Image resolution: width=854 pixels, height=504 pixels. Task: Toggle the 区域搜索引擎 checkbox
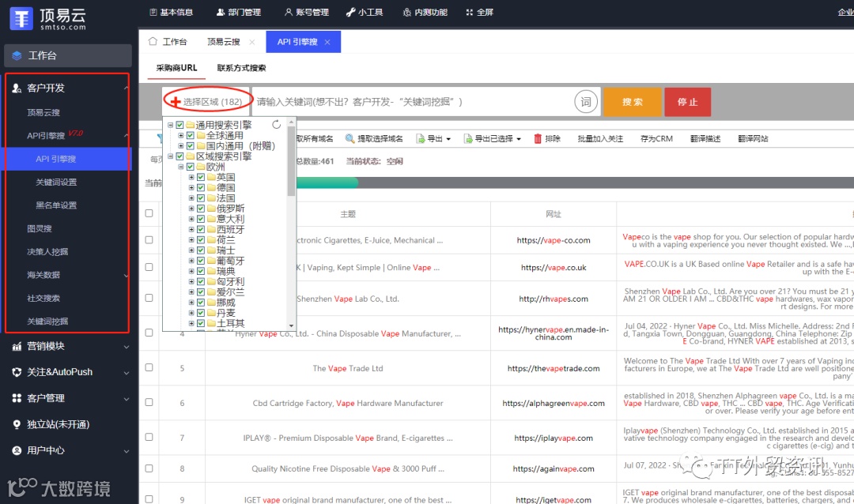click(x=179, y=156)
